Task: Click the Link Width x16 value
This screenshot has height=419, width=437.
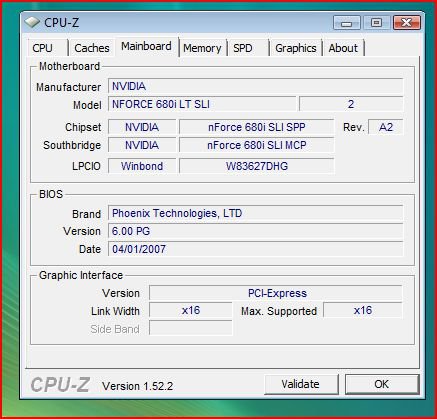Action: tap(191, 311)
